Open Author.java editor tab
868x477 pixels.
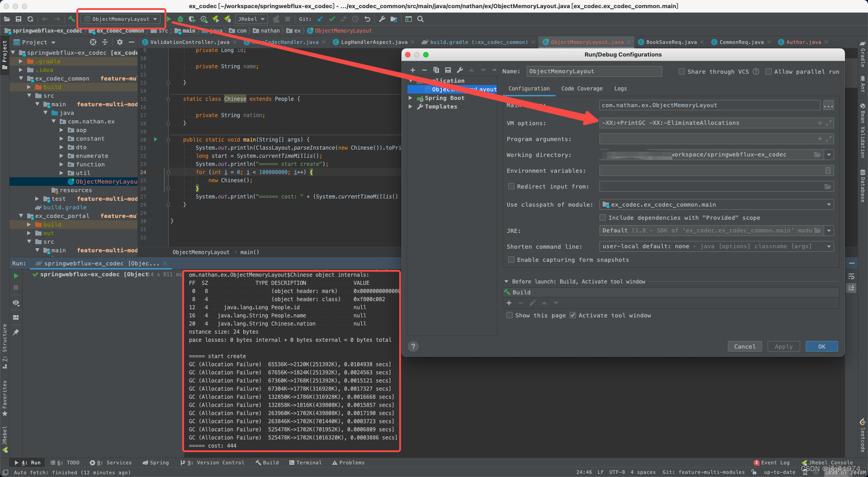(803, 42)
